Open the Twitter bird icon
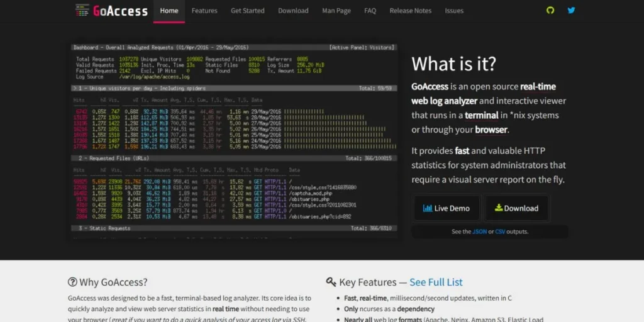The height and width of the screenshot is (322, 644). [571, 10]
